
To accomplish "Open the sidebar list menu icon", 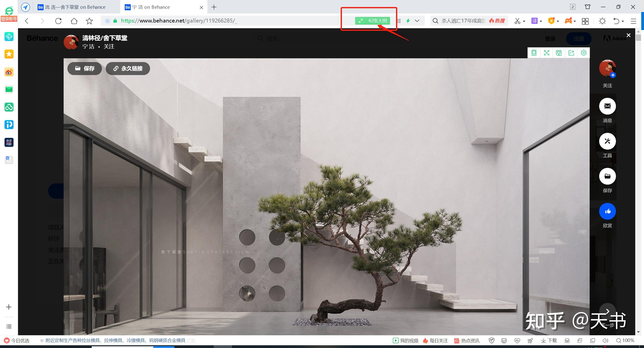I will [x=9, y=326].
